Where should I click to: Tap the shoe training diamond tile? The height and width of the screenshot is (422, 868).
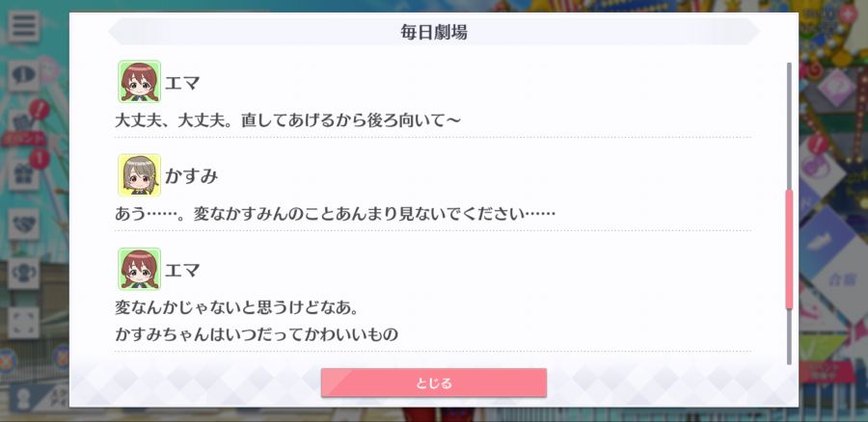coord(824,240)
